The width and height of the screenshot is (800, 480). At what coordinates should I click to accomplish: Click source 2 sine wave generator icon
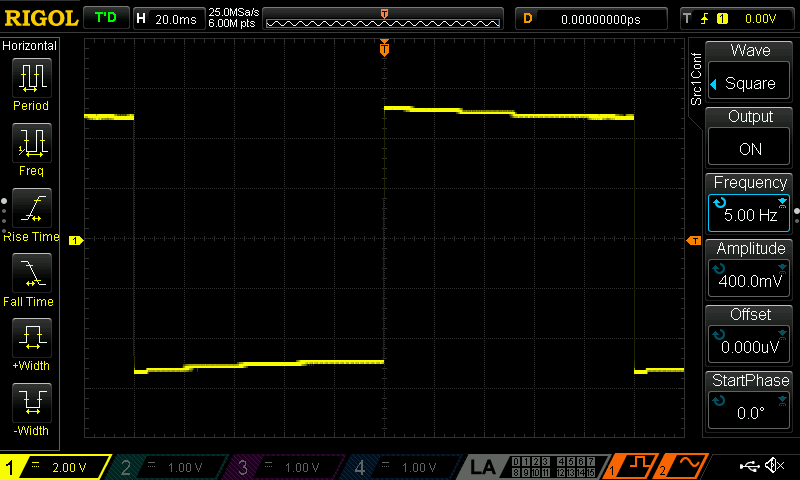[683, 466]
